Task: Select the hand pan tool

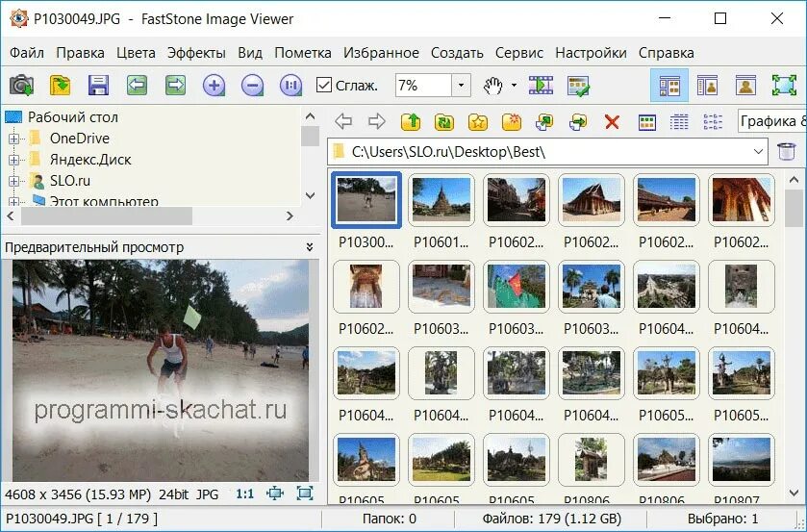Action: coord(493,85)
